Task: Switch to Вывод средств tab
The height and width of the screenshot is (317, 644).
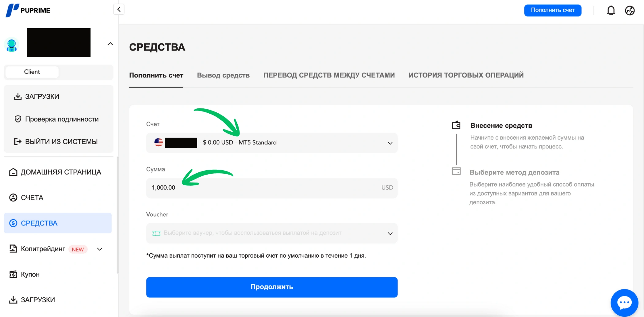Action: click(223, 75)
